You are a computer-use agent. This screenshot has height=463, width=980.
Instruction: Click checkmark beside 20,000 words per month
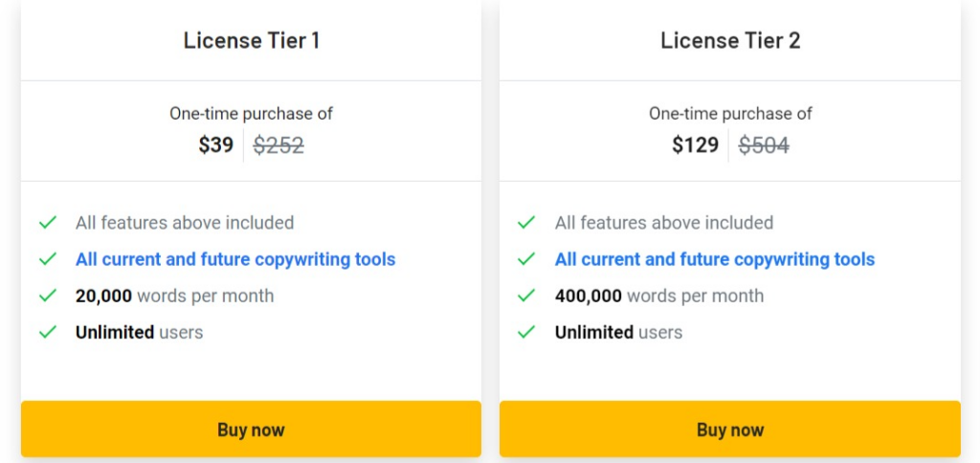tap(48, 296)
